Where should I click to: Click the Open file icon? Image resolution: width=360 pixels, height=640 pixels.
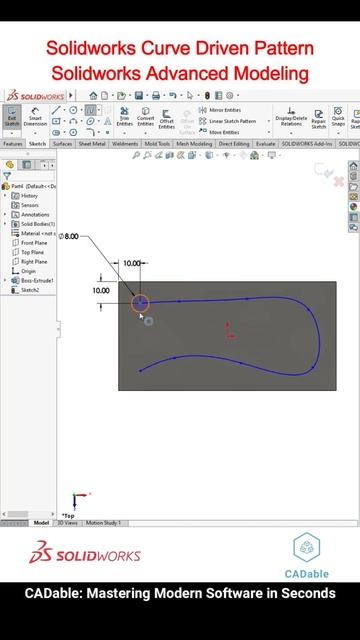[121, 96]
